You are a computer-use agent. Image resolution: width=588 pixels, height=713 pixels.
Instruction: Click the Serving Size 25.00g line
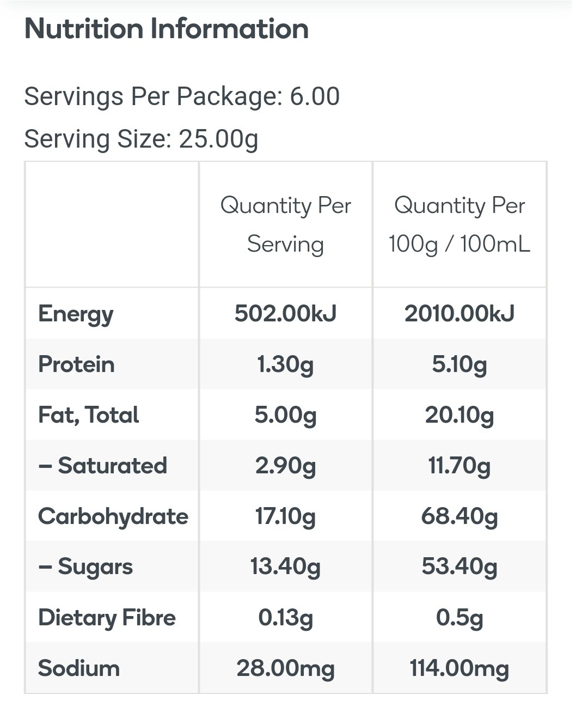tap(141, 139)
